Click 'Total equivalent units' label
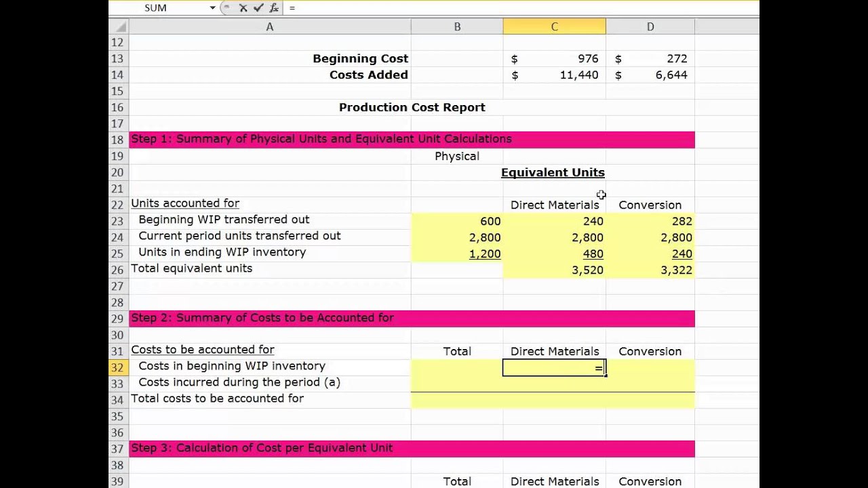This screenshot has width=868, height=488. point(191,268)
